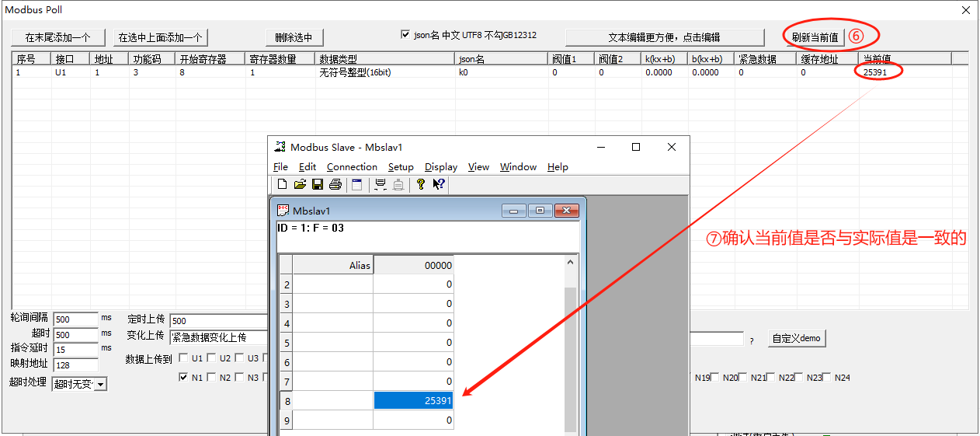
Task: Click the Mbslav1 child window document icon
Action: [283, 211]
